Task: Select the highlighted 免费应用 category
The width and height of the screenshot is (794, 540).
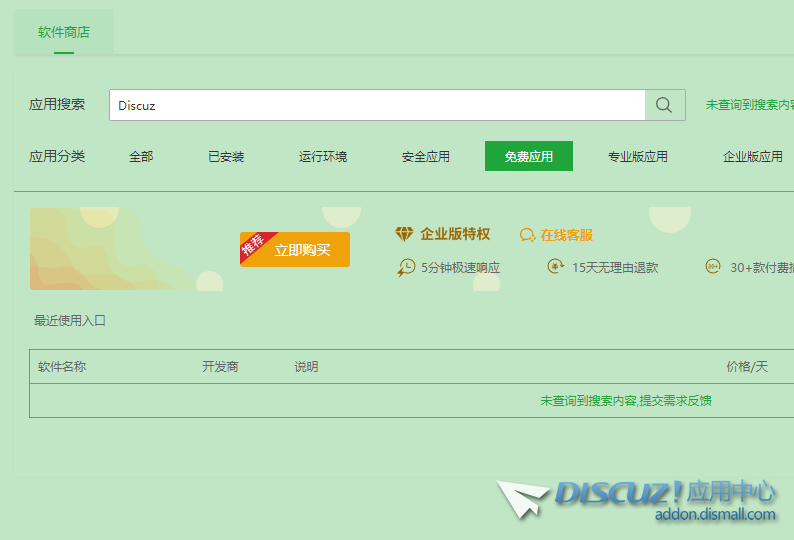Action: (528, 157)
